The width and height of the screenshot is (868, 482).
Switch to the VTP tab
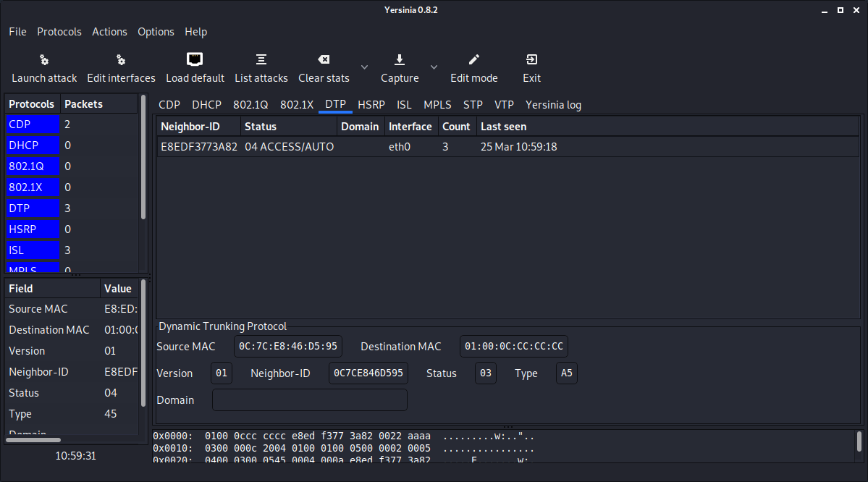click(x=505, y=105)
